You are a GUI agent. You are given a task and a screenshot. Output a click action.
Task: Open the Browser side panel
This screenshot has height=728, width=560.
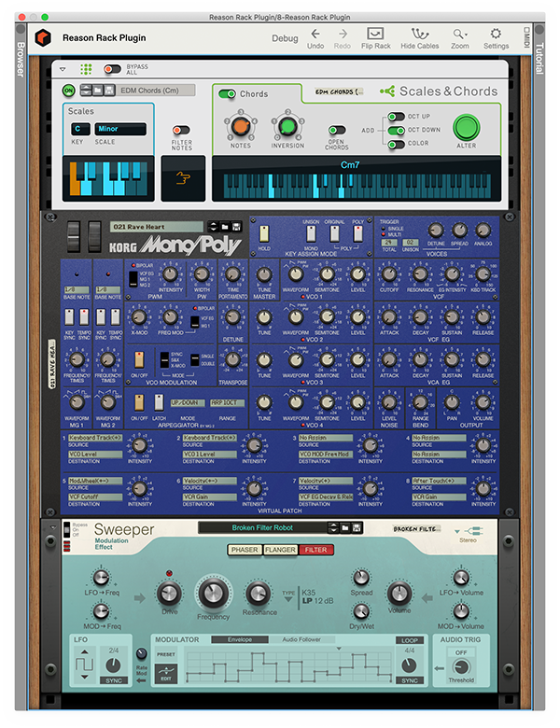[21, 60]
